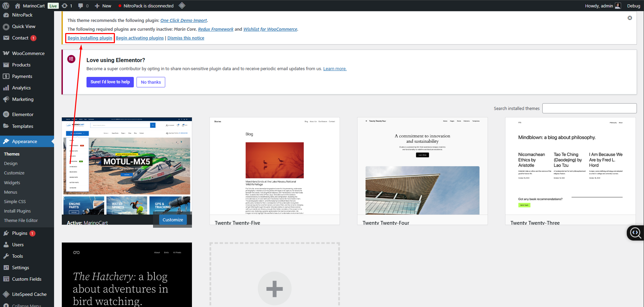Viewport: 644px width, 307px height.
Task: Collapse the admin sidebar menu
Action: tap(26, 305)
